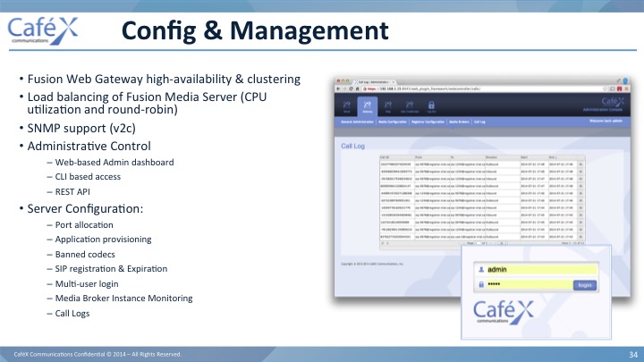This screenshot has height=362, width=644.
Task: Open the User Credentials nav icon
Action: [410, 106]
